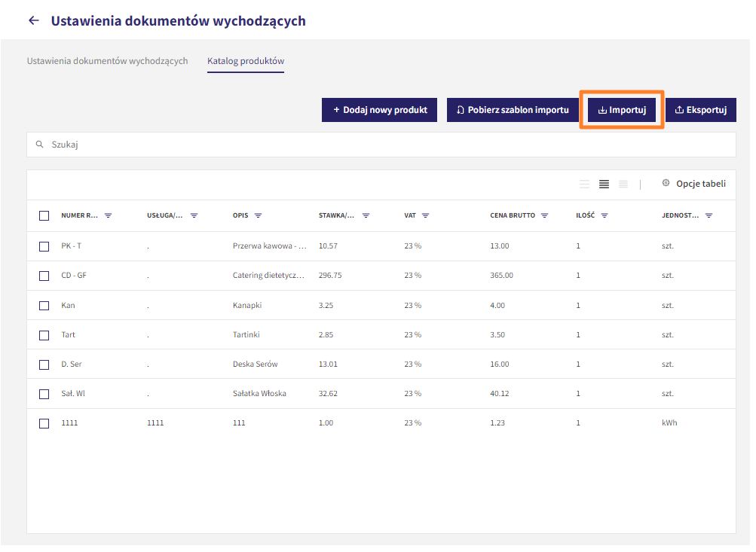This screenshot has width=756, height=552.
Task: Click the kWh unit cell
Action: (669, 423)
